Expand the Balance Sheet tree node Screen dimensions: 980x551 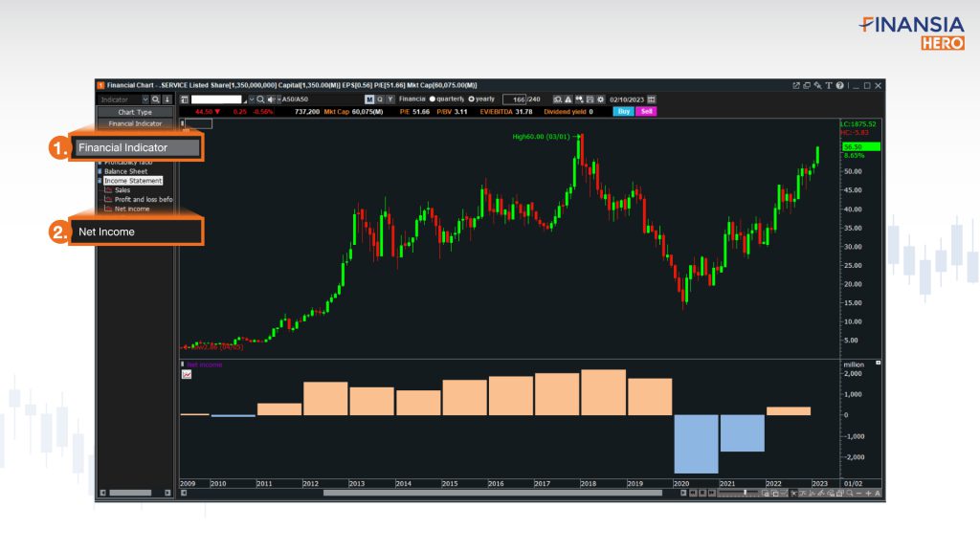[x=100, y=171]
